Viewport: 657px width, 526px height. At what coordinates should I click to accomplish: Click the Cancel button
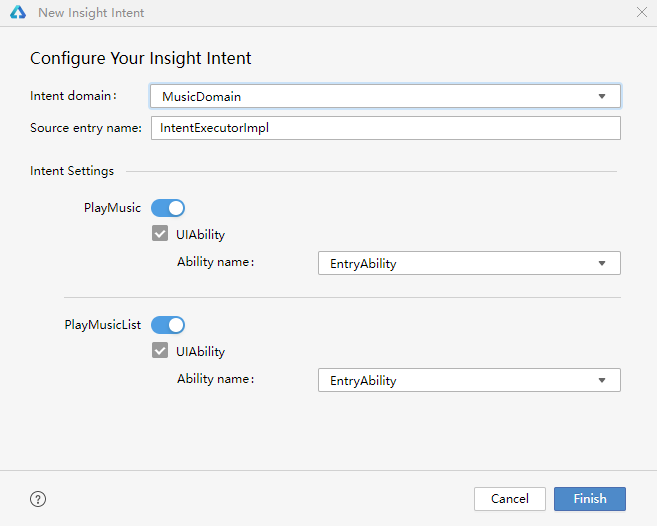coord(509,499)
